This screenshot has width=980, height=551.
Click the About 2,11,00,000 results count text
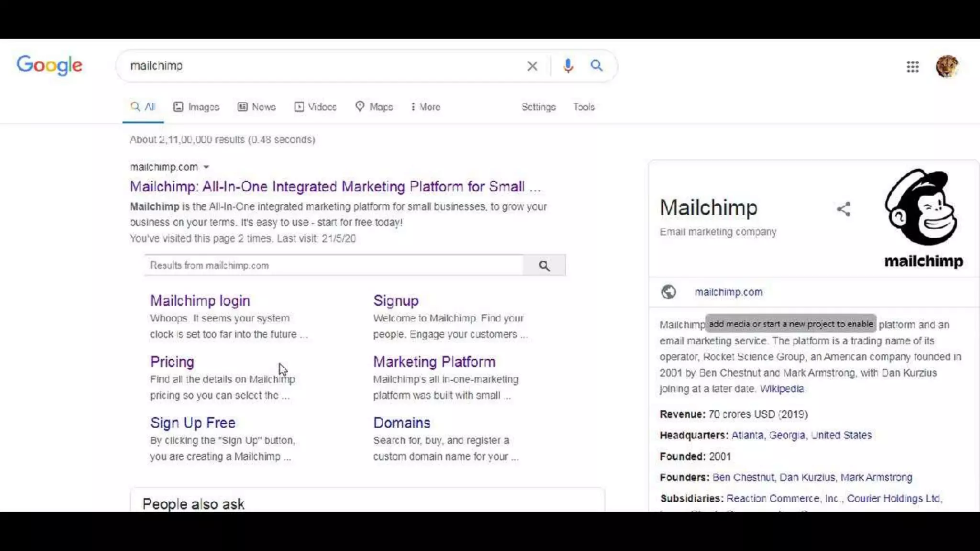click(223, 139)
